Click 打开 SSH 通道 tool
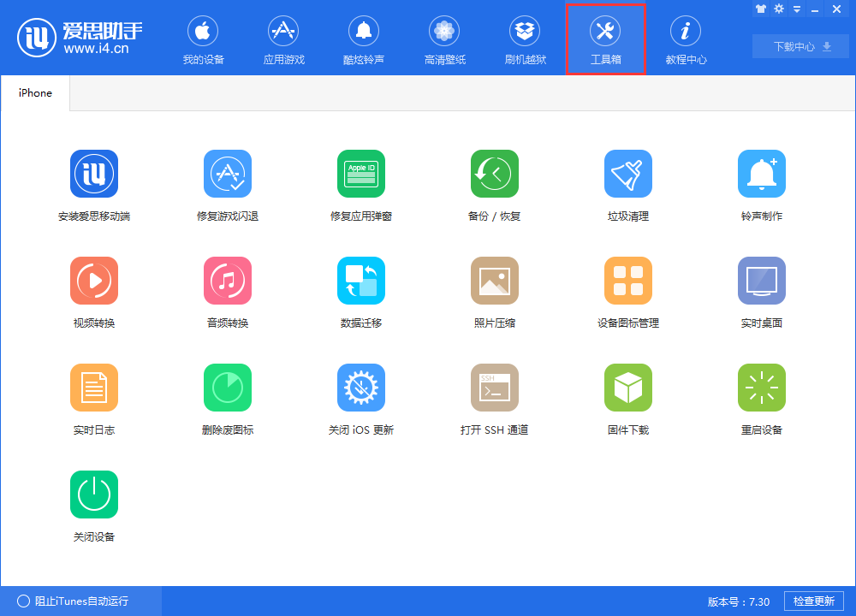Image resolution: width=856 pixels, height=616 pixels. click(495, 388)
